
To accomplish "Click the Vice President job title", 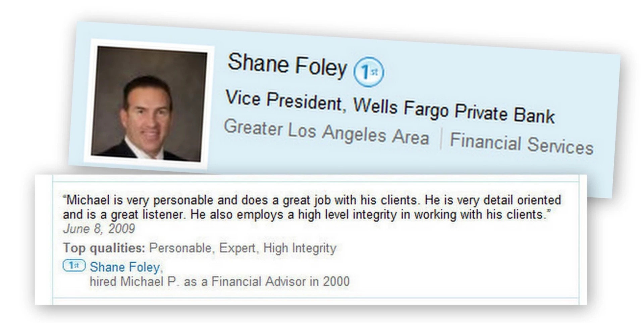I will (x=283, y=101).
